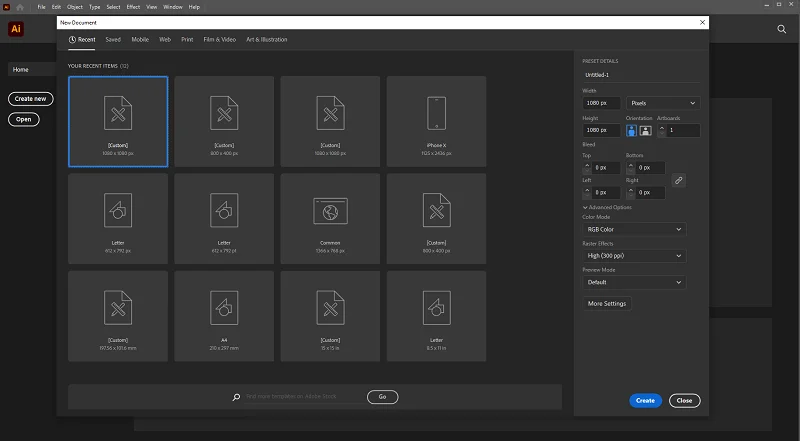Pick the A4 210 x 297 mm preset
The height and width of the screenshot is (441, 800).
224,316
